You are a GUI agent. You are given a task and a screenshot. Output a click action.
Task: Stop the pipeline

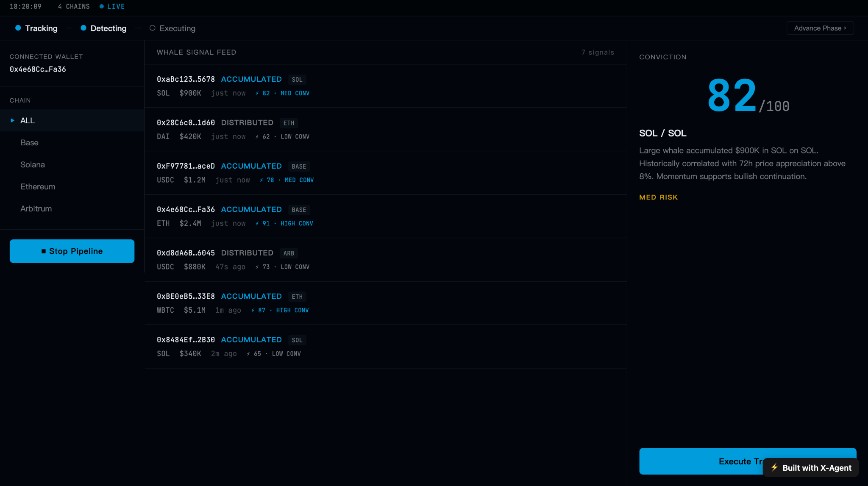72,251
